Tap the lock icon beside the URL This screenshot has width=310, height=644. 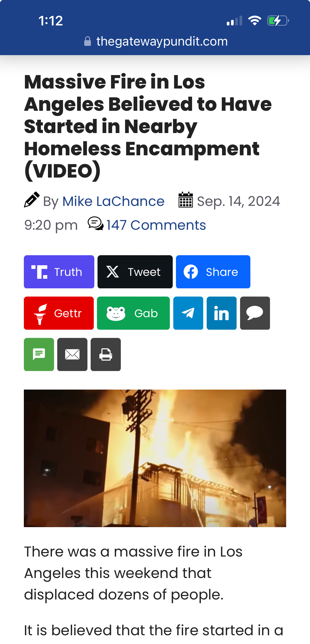(87, 41)
